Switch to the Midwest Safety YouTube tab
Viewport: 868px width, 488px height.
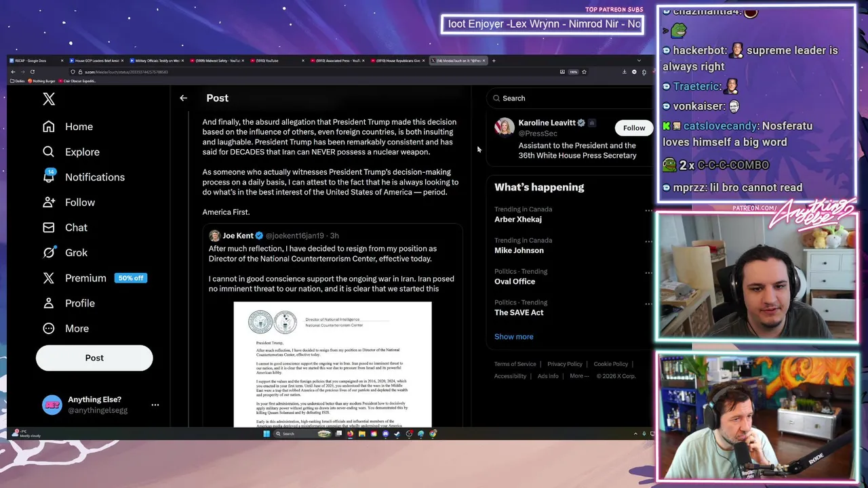[218, 60]
